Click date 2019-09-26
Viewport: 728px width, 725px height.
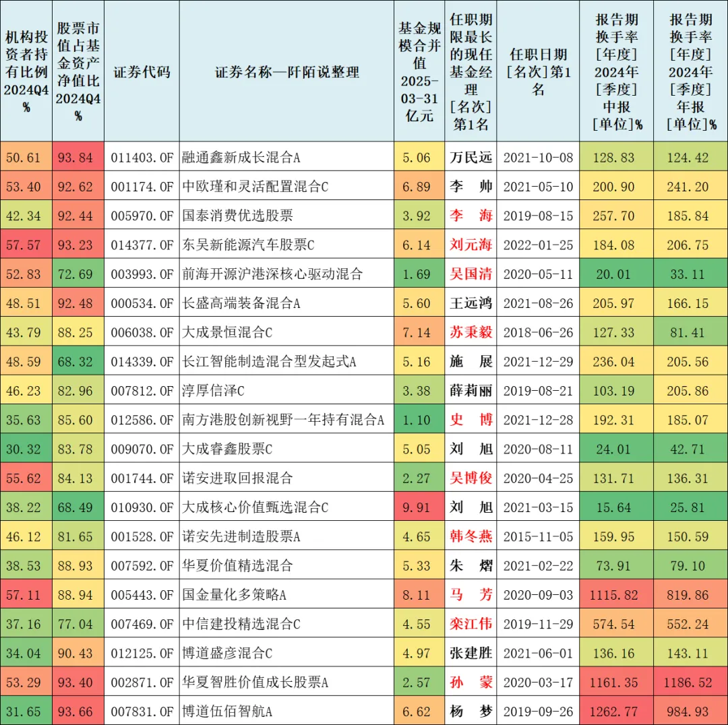pos(538,712)
